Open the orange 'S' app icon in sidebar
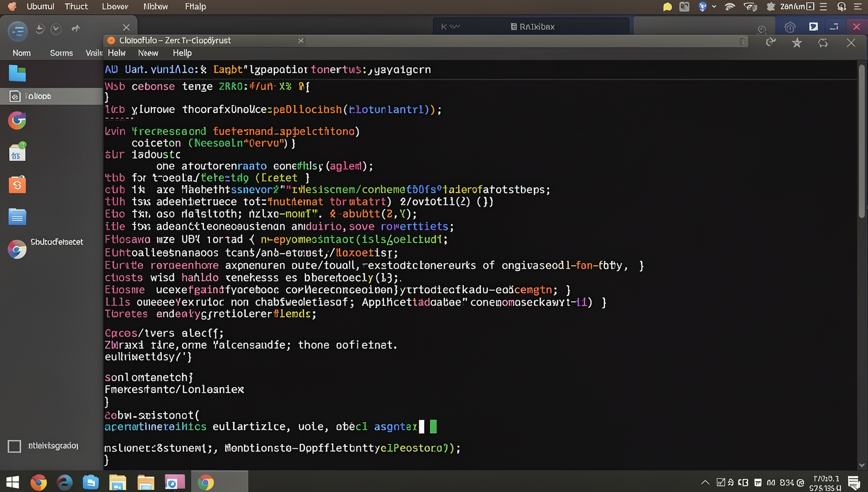The image size is (868, 492). tap(17, 185)
